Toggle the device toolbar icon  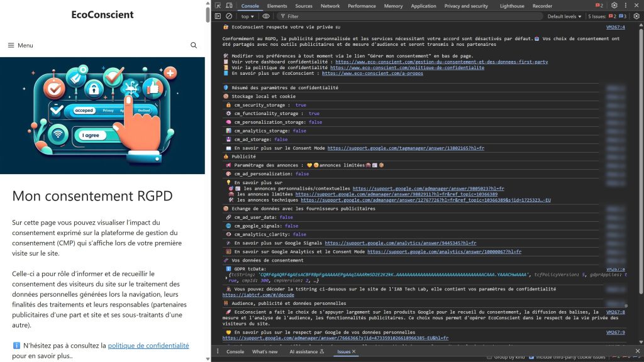pos(229,6)
